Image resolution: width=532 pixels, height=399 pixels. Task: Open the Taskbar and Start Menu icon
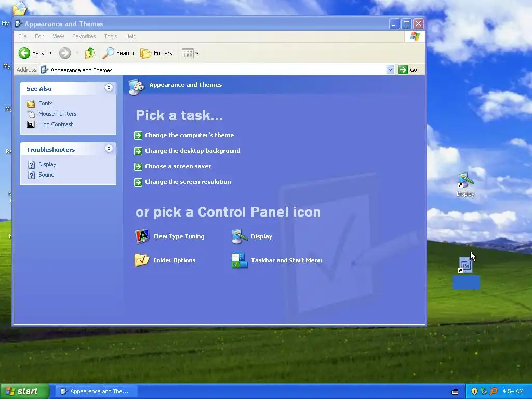pos(240,260)
